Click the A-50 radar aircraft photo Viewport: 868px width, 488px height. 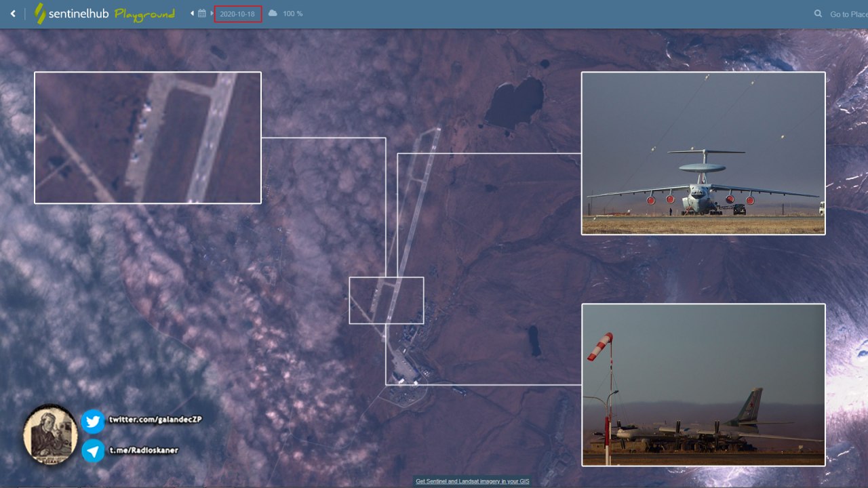703,153
